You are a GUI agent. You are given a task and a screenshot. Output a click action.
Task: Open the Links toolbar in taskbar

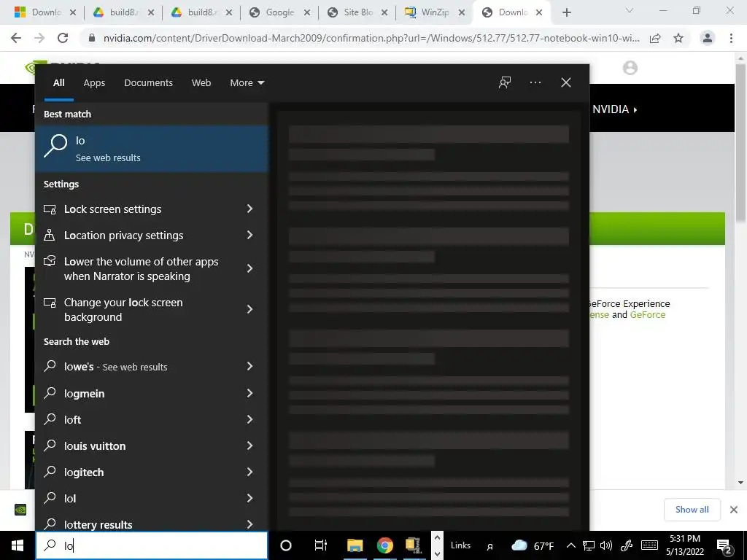(x=461, y=545)
